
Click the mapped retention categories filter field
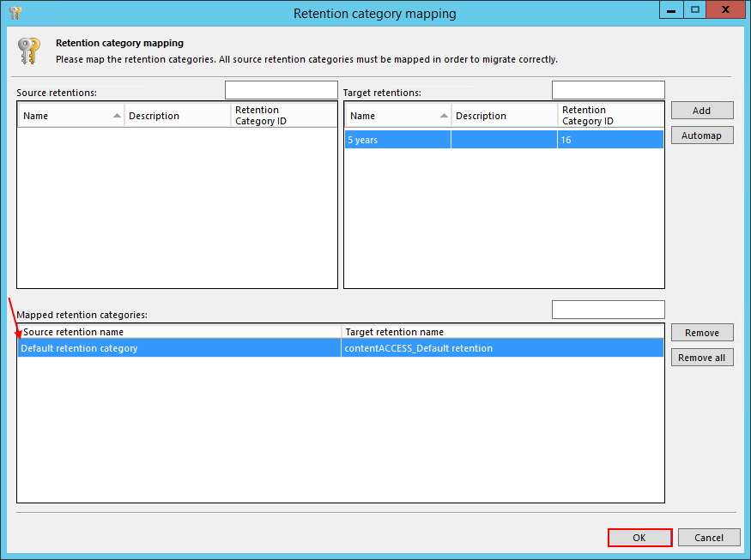point(608,310)
